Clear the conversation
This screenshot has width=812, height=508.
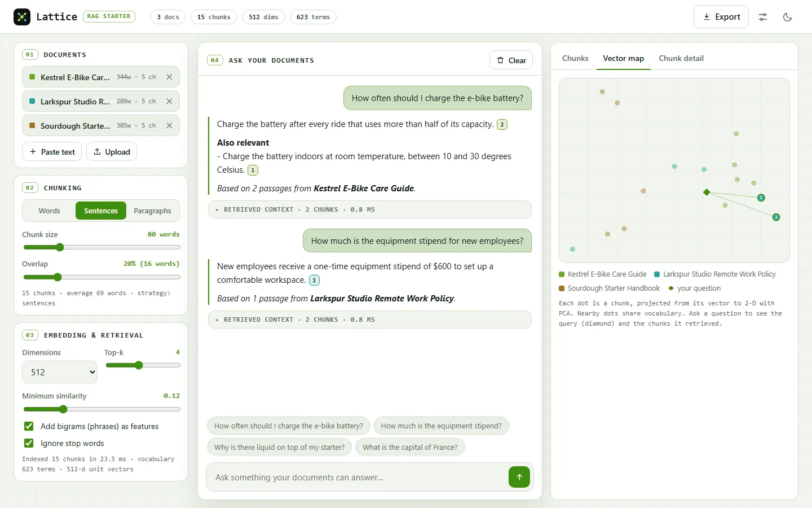point(511,60)
